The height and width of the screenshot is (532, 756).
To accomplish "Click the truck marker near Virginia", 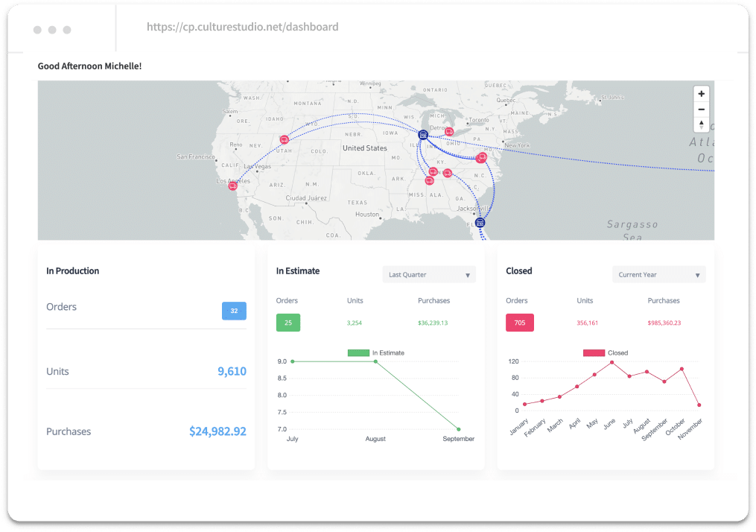I will coord(481,157).
